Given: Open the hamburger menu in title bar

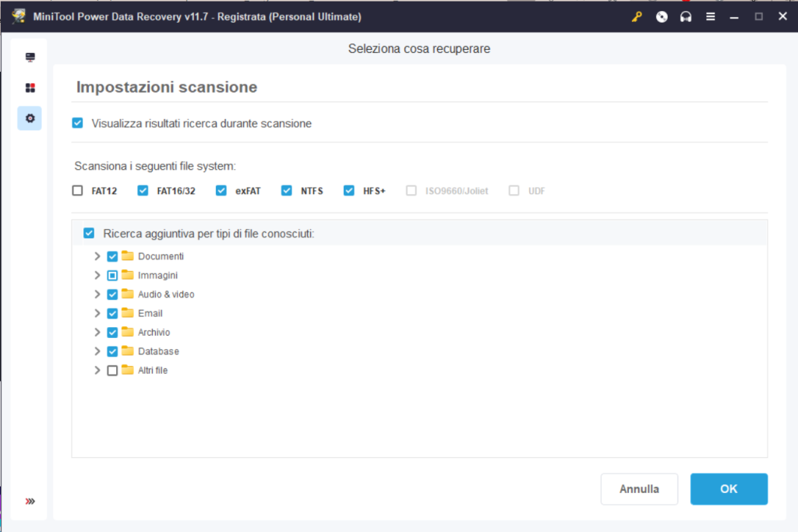Looking at the screenshot, I should pos(711,17).
